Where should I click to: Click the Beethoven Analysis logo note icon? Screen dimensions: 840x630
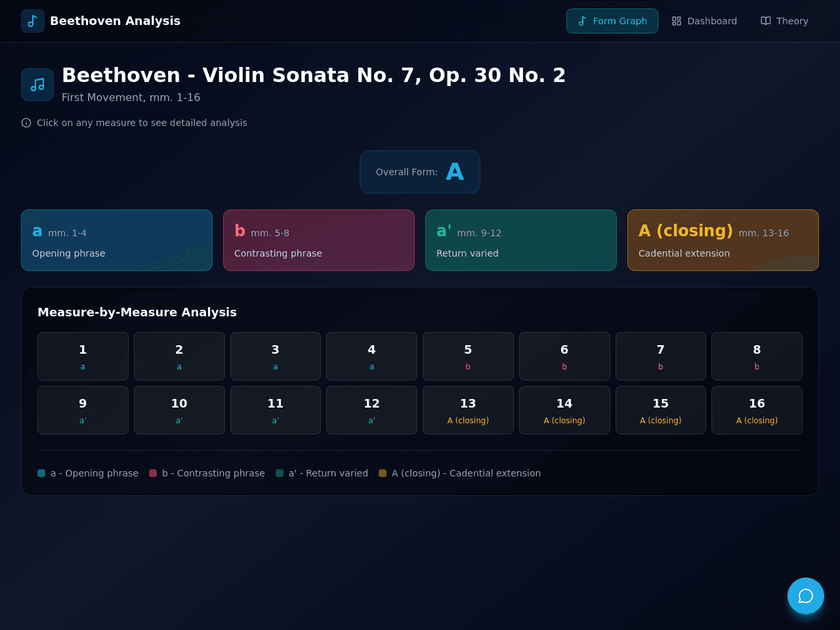(x=33, y=21)
